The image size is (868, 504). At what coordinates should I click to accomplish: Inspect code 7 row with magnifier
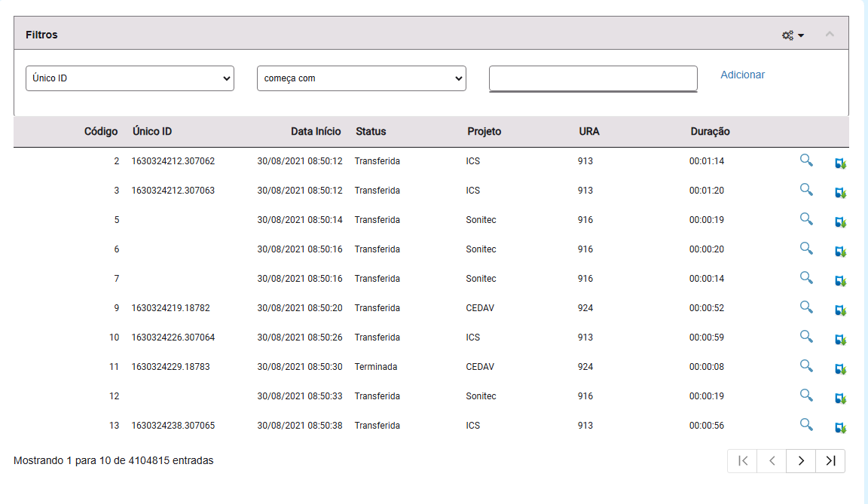(806, 278)
